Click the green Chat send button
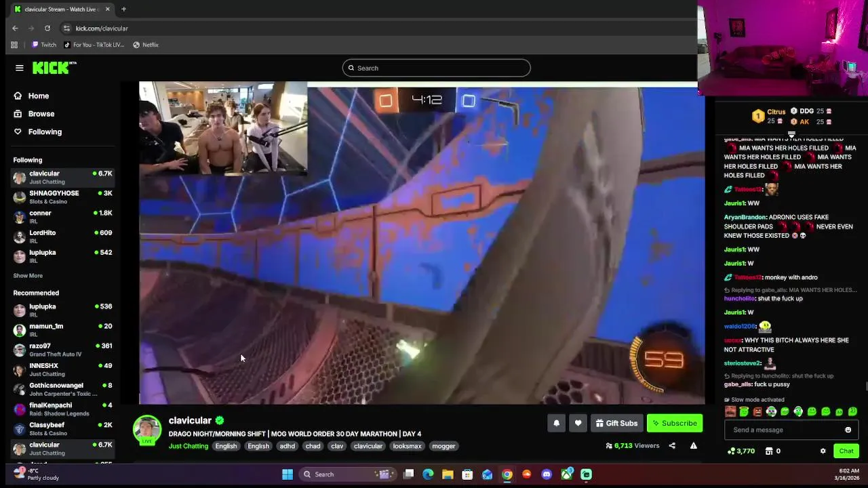The height and width of the screenshot is (488, 868). [846, 451]
